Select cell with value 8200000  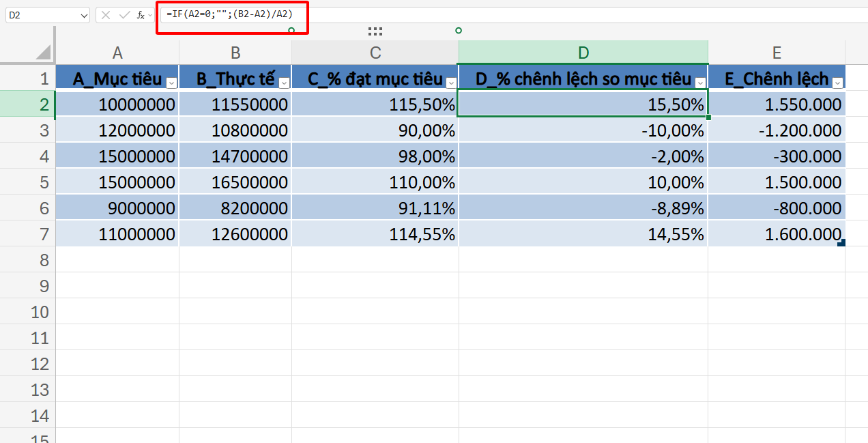[x=235, y=208]
